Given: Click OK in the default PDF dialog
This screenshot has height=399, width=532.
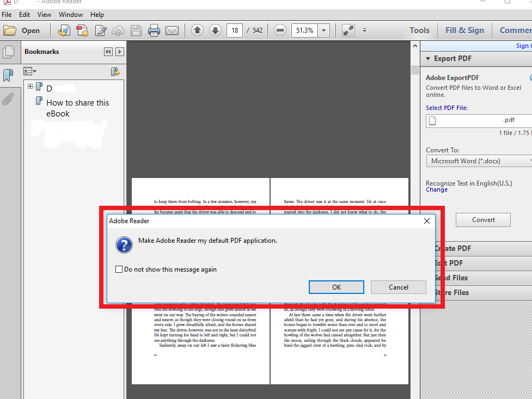Looking at the screenshot, I should (x=336, y=287).
